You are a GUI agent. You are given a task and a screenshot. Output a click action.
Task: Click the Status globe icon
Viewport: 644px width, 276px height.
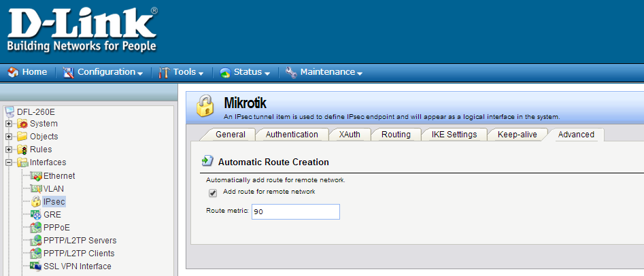(225, 73)
